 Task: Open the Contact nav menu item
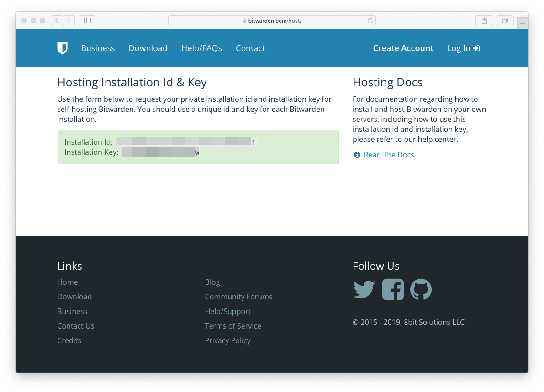point(250,48)
